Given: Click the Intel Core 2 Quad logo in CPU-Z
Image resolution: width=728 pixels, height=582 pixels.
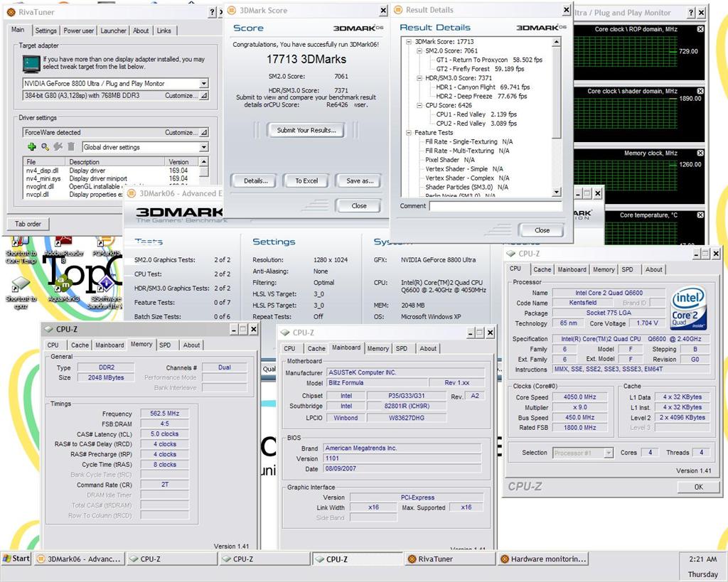Looking at the screenshot, I should coord(689,308).
